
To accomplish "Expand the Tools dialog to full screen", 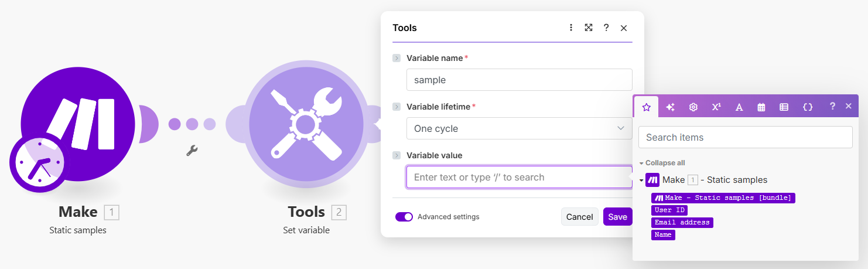I will coord(589,28).
